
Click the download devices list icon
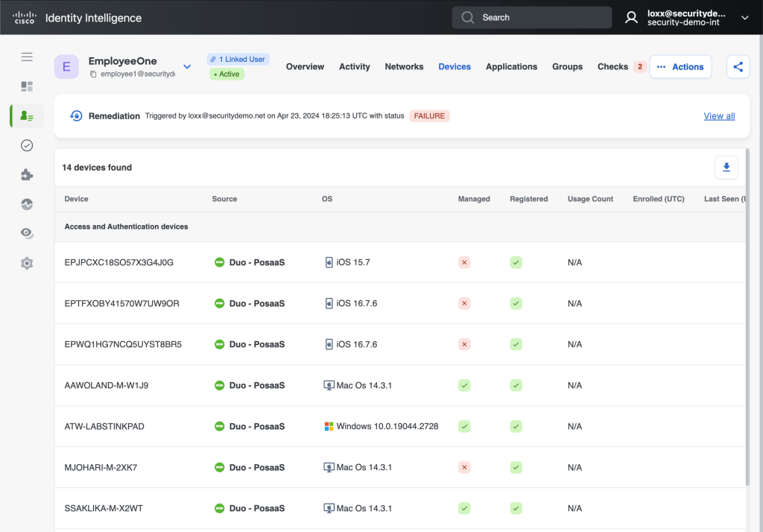coord(726,168)
